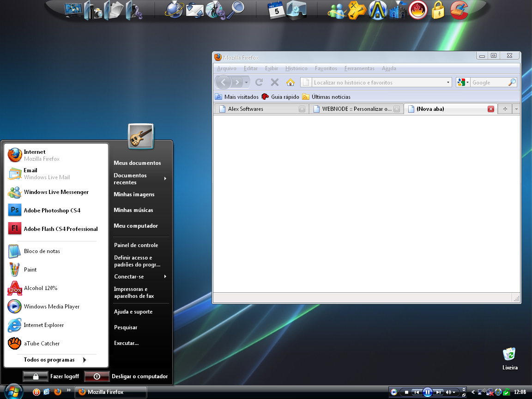Screen dimensions: 532x399
Task: Open Adobe Photoshop CS4 from Start menu
Action: tap(52, 211)
